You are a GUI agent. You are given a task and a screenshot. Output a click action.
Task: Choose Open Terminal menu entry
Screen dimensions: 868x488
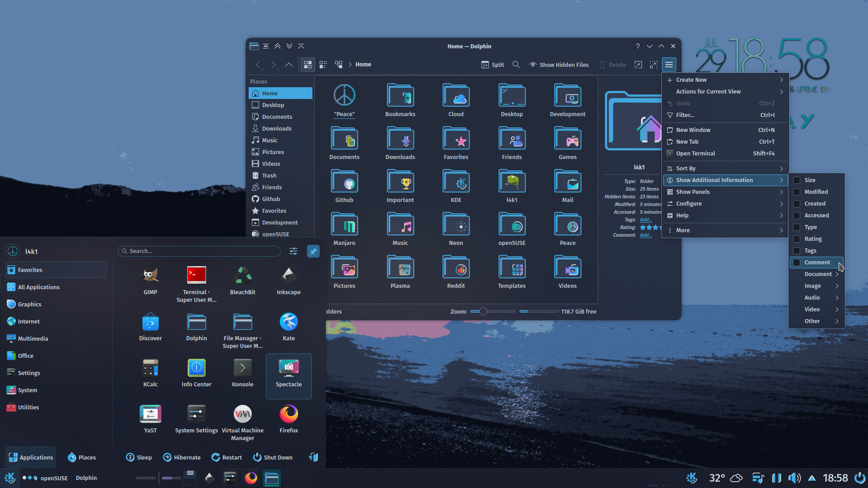click(725, 153)
